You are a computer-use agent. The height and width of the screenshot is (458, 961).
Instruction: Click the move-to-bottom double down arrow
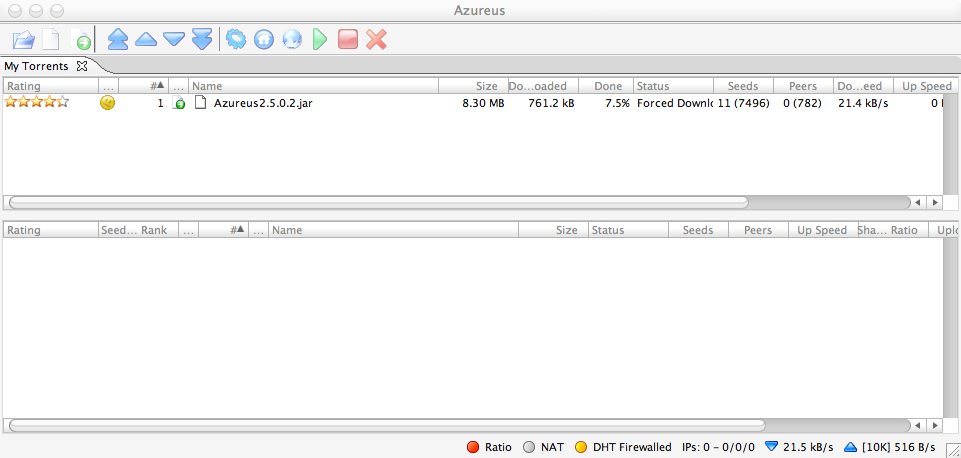click(x=202, y=40)
